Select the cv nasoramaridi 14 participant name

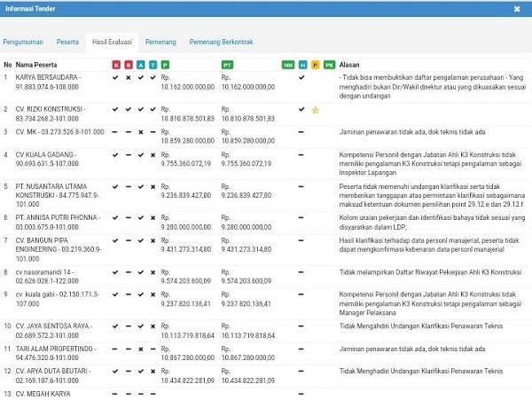click(47, 277)
